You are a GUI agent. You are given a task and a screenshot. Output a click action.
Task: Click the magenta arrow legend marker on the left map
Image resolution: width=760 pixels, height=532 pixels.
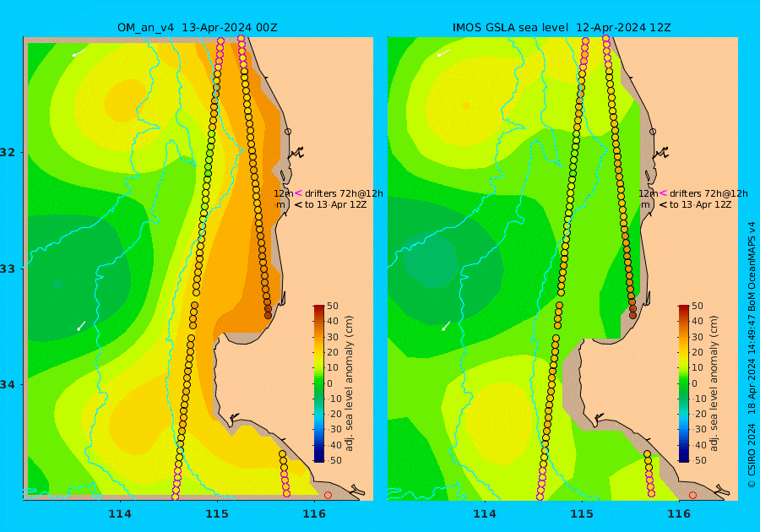click(x=299, y=193)
